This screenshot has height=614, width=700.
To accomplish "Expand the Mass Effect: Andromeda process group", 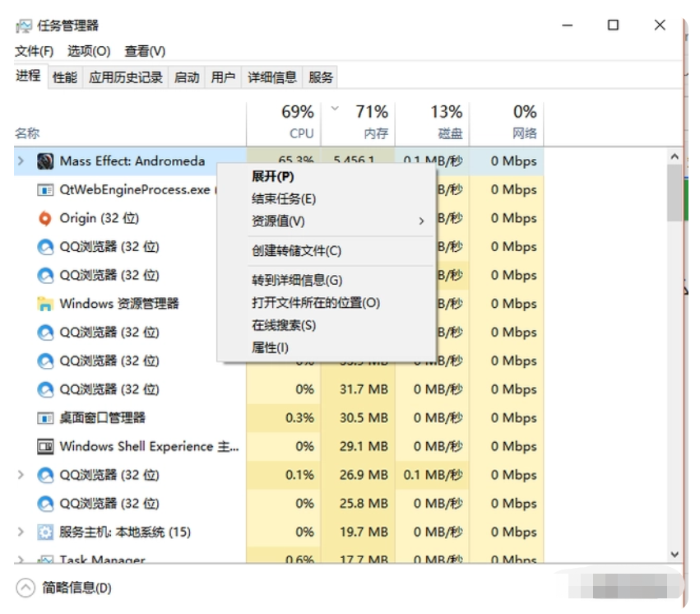I will coord(21,161).
